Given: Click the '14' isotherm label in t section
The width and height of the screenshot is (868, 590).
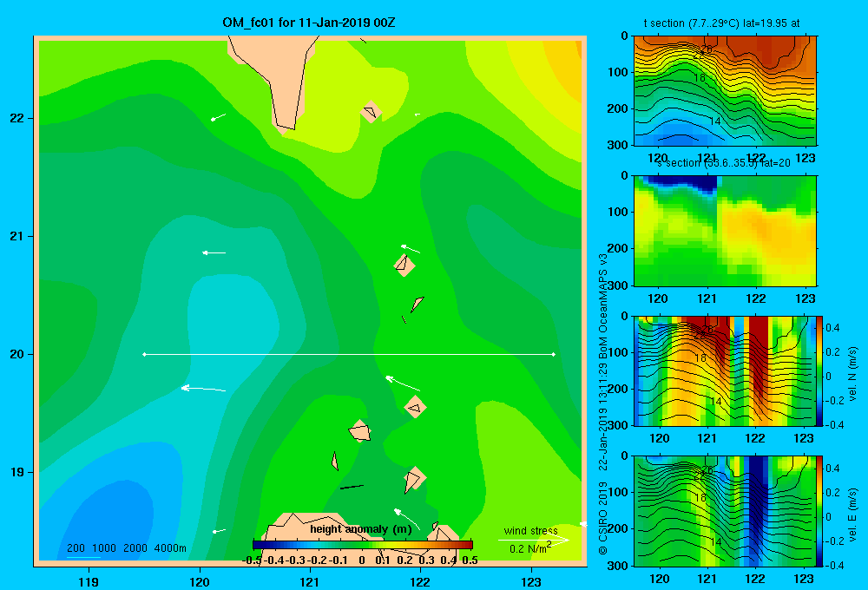Looking at the screenshot, I should click(714, 121).
